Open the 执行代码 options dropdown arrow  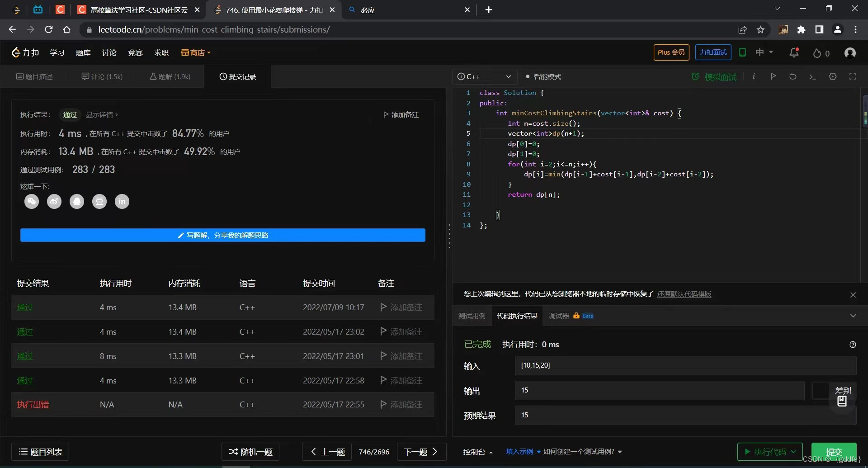(793, 452)
